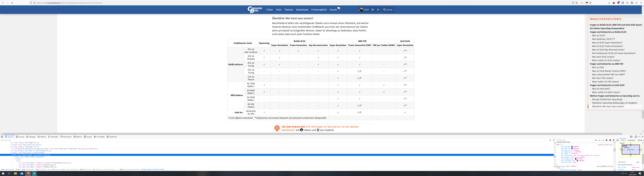Jump to 'Was ist DLSS Frame Generation?' entry
This screenshot has width=644, height=176.
click(607, 46)
